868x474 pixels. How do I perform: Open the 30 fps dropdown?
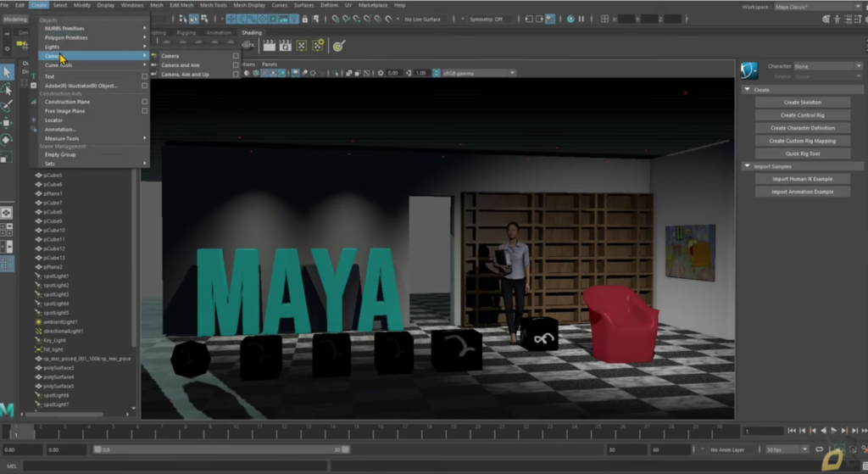point(787,449)
